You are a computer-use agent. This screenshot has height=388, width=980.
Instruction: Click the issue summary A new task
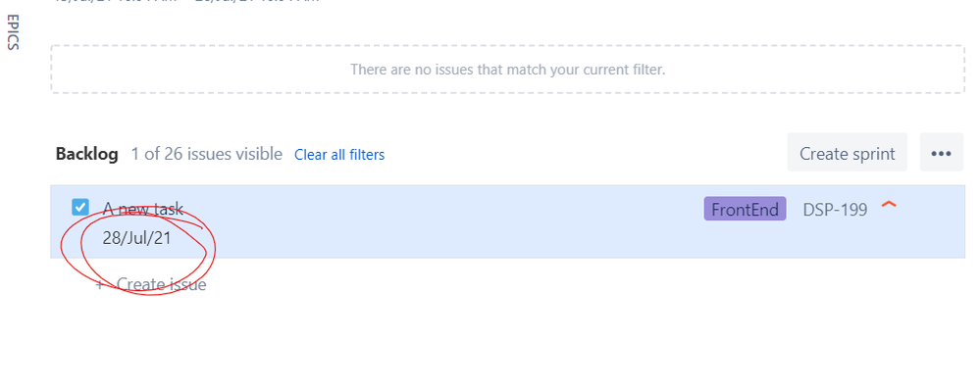tap(142, 209)
